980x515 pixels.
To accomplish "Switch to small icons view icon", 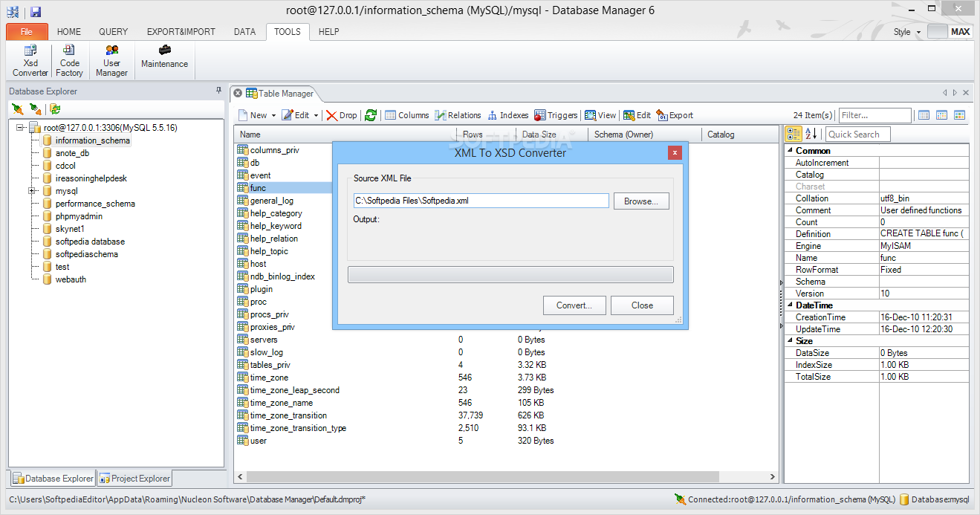I will (941, 115).
